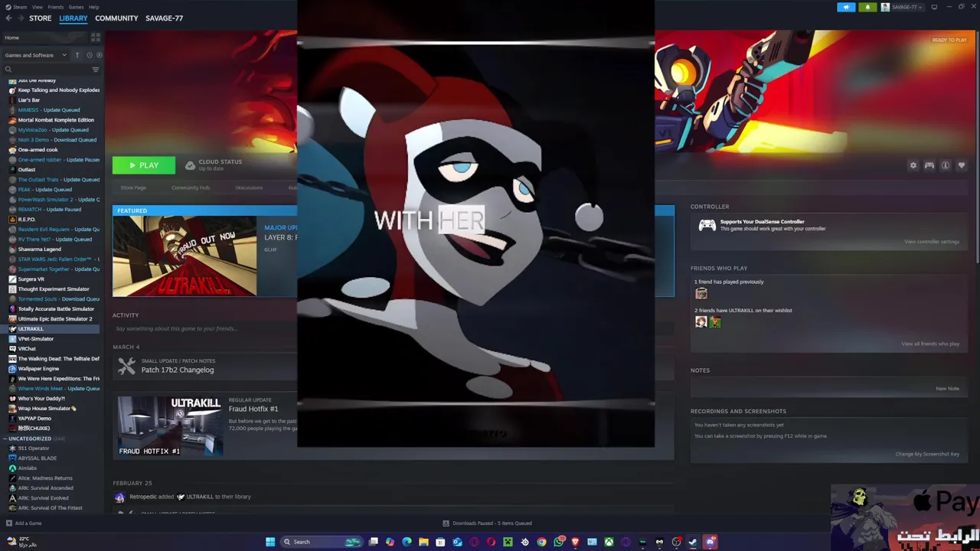Open advanced filter options icon
Image resolution: width=980 pixels, height=551 pixels.
pyautogui.click(x=96, y=70)
